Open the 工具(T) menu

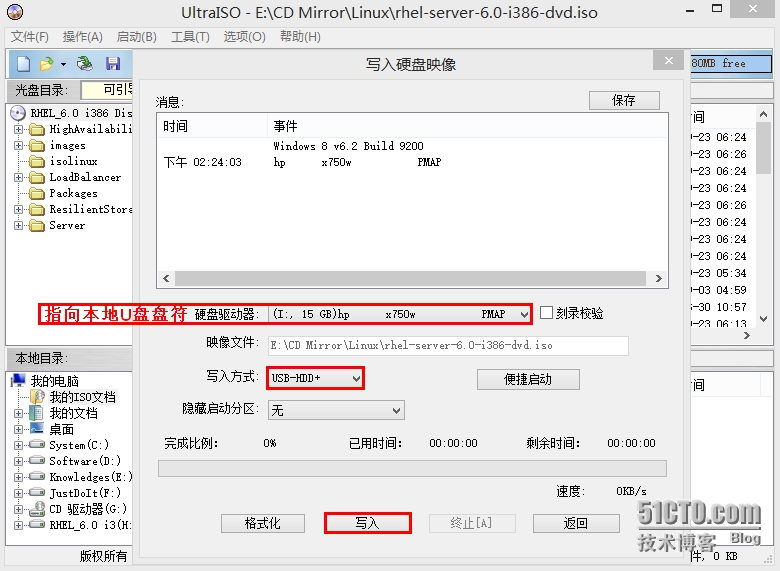190,37
